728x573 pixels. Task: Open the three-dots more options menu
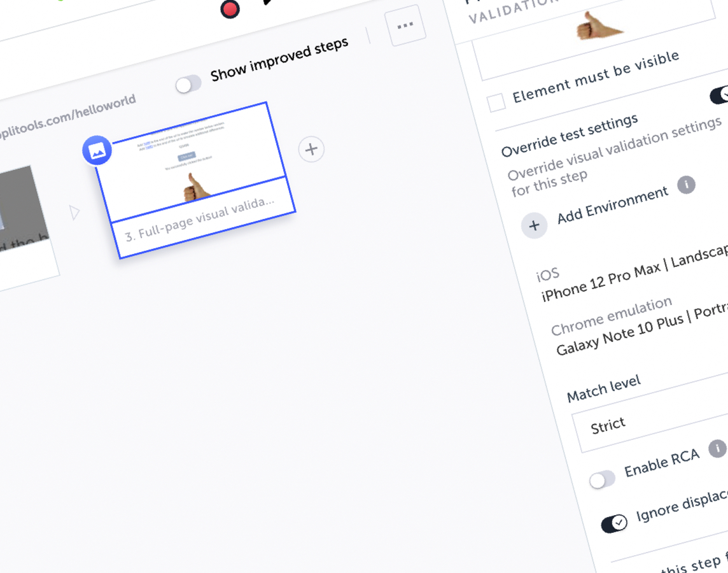[x=405, y=25]
